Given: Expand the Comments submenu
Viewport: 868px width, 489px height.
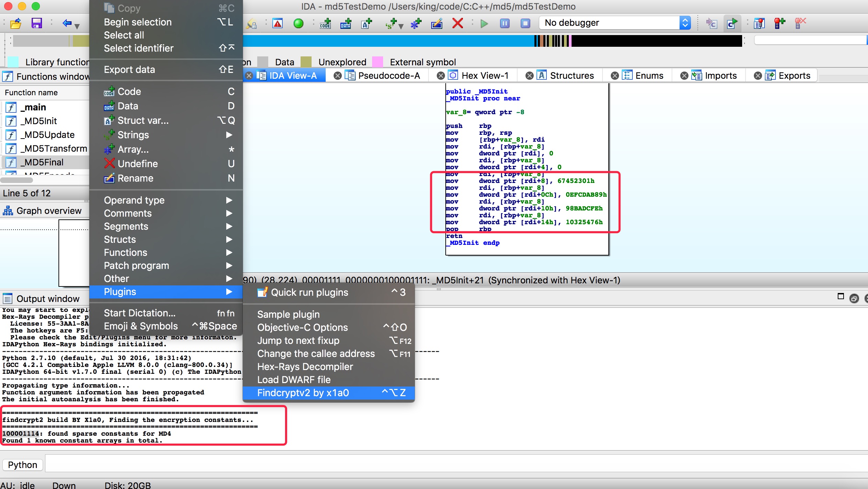Looking at the screenshot, I should click(x=166, y=213).
